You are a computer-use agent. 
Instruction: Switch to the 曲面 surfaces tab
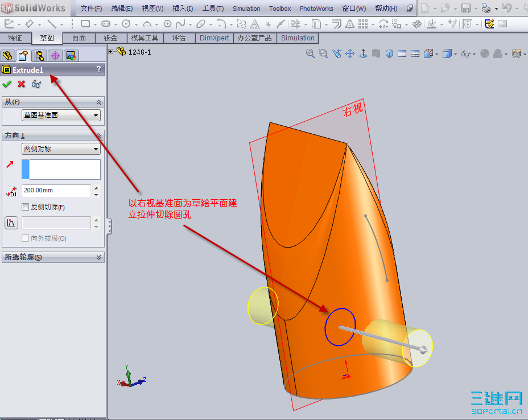pos(79,38)
